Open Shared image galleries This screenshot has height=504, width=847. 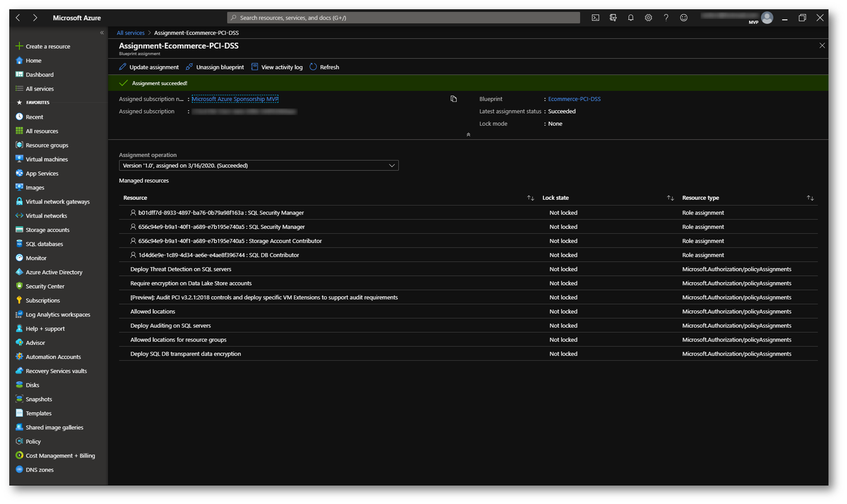tap(49, 427)
